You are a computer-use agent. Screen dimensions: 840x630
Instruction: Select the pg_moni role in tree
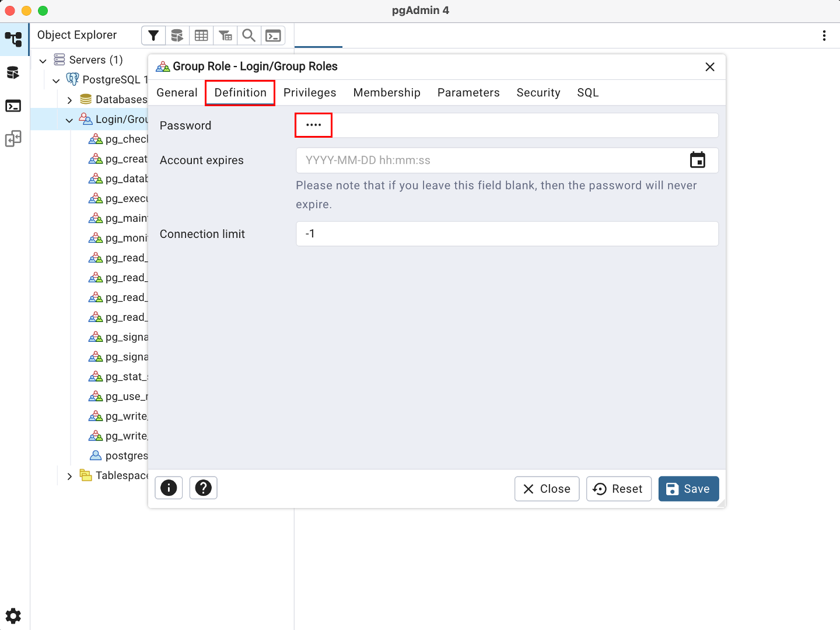pos(127,238)
